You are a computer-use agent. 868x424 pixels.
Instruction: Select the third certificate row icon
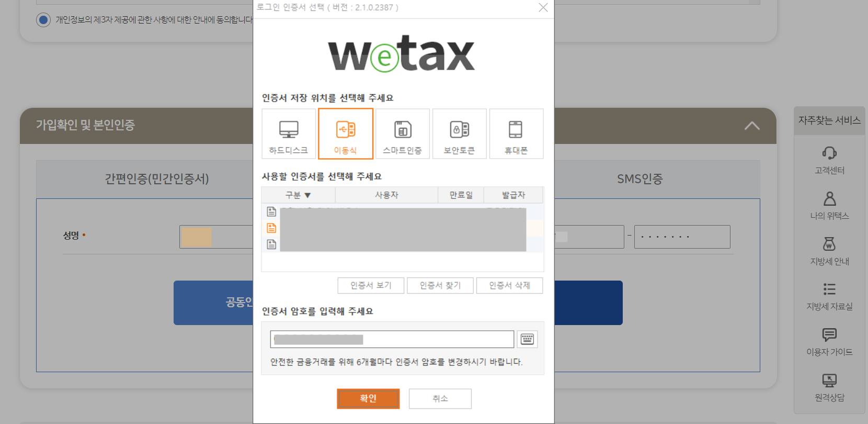(271, 244)
